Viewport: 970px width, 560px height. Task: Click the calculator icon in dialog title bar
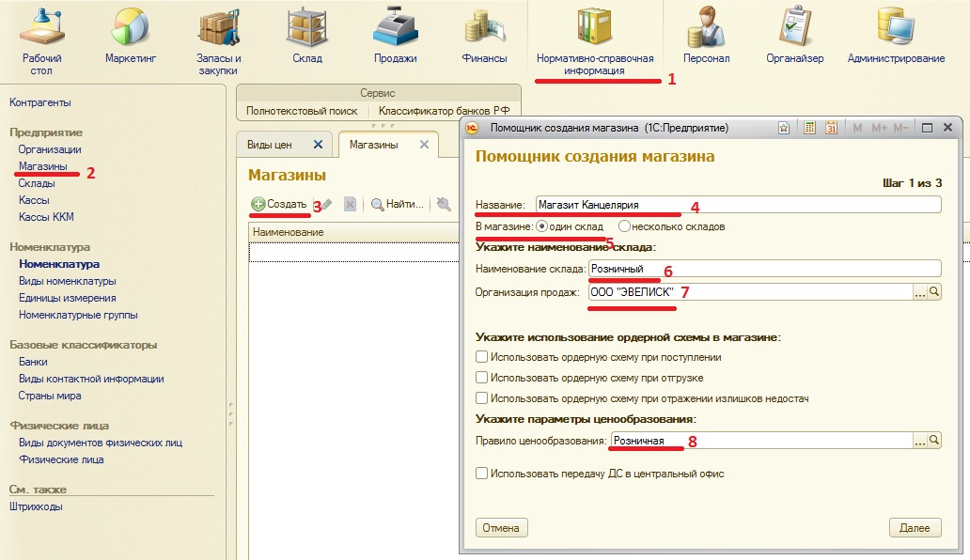pyautogui.click(x=809, y=128)
